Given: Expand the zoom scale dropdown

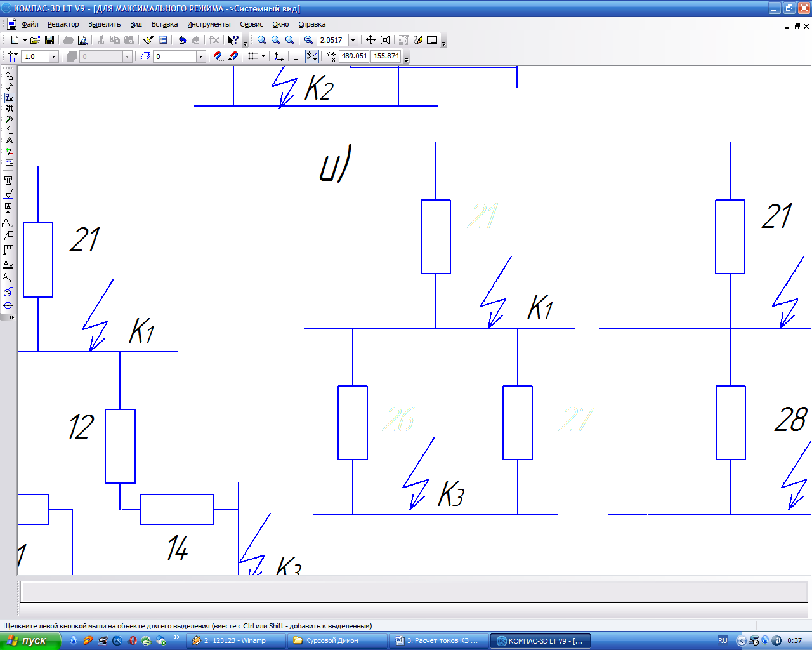Looking at the screenshot, I should 353,40.
